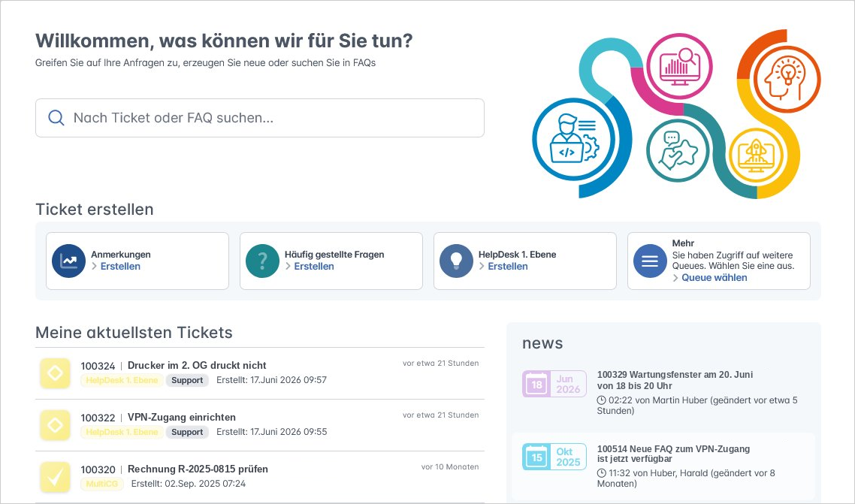Click the question mark FAQ icon

click(262, 261)
